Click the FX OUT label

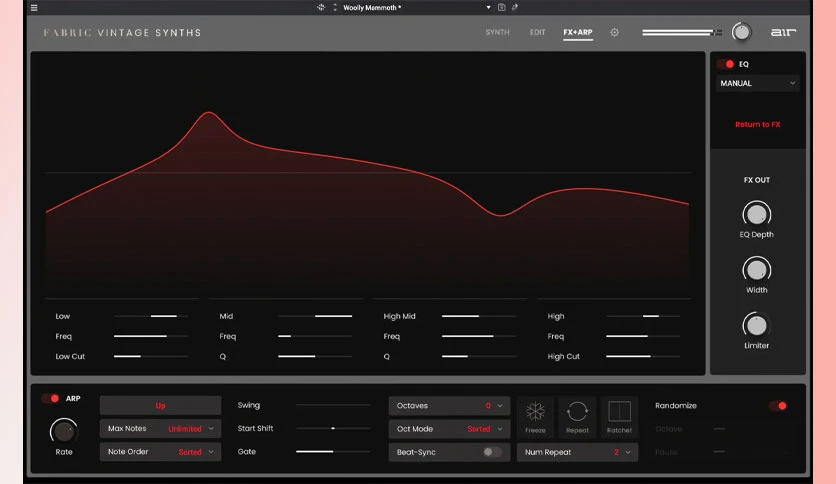[x=757, y=180]
